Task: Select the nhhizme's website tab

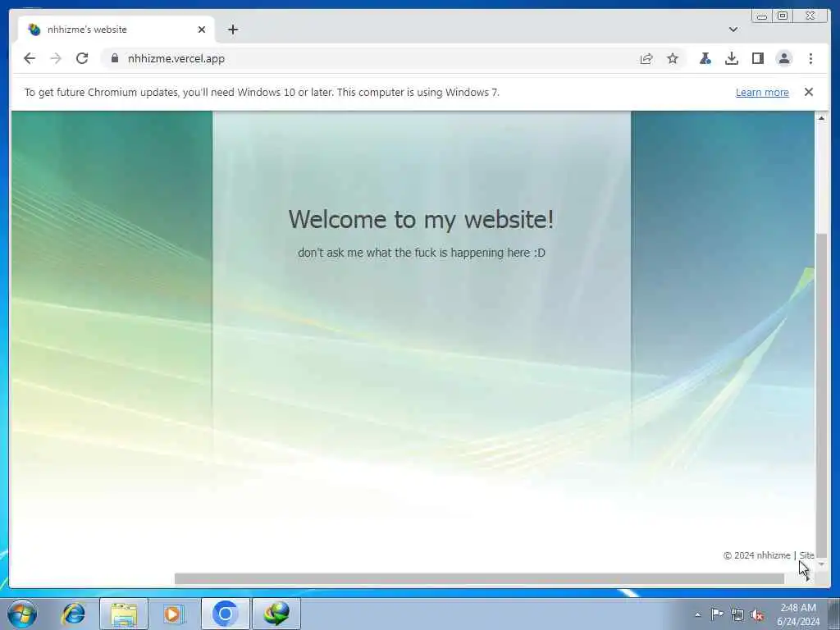Action: 116,30
